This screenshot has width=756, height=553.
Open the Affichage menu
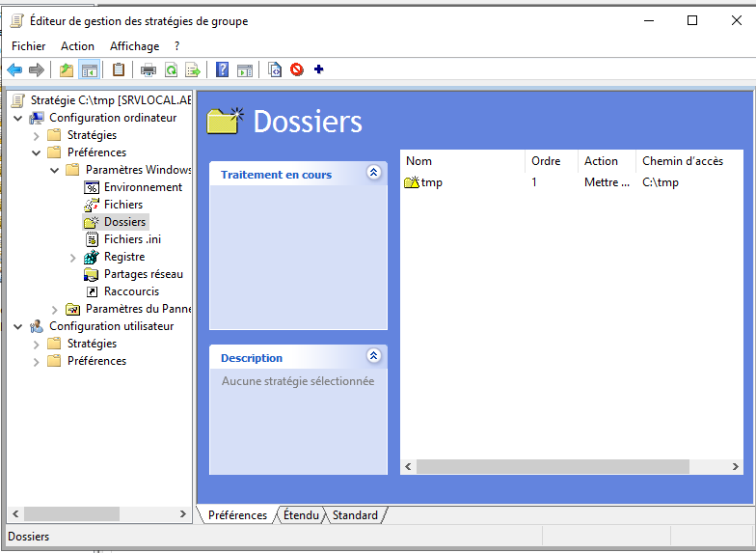[x=134, y=45]
